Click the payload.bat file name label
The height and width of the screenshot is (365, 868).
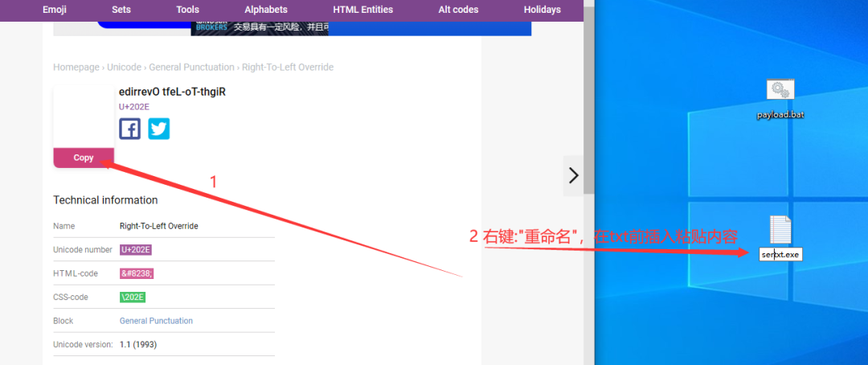pyautogui.click(x=780, y=115)
